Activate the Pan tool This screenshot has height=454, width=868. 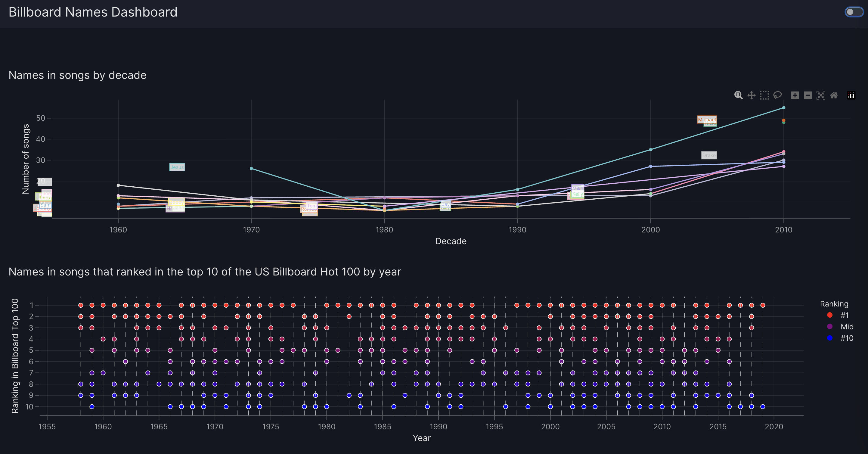(752, 95)
